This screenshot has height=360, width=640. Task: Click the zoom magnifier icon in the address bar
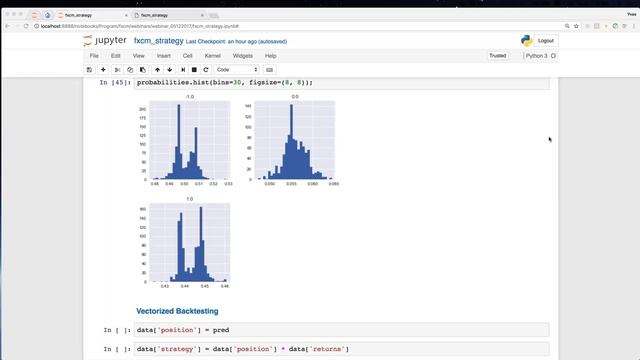click(567, 26)
